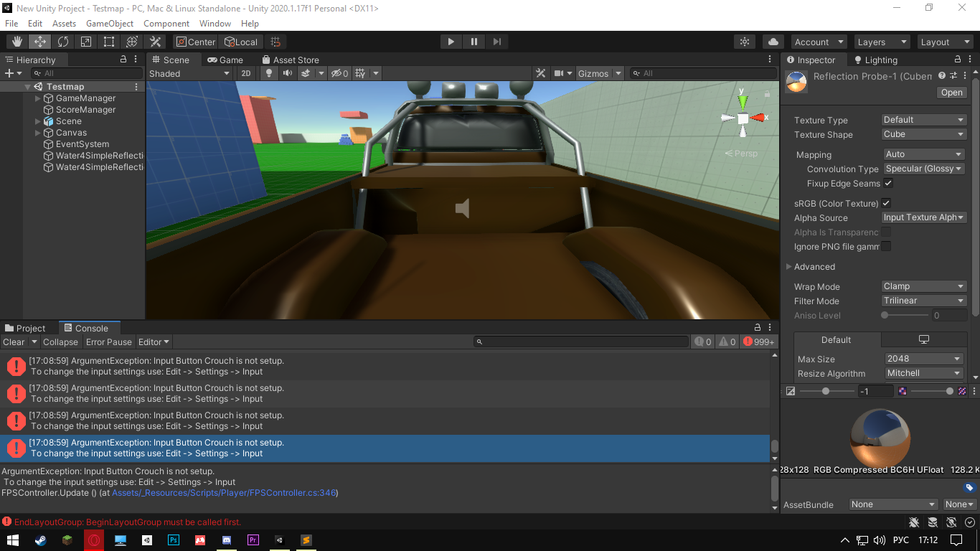Click the Open button in Inspector
Screen dimensions: 980x551
951,93
